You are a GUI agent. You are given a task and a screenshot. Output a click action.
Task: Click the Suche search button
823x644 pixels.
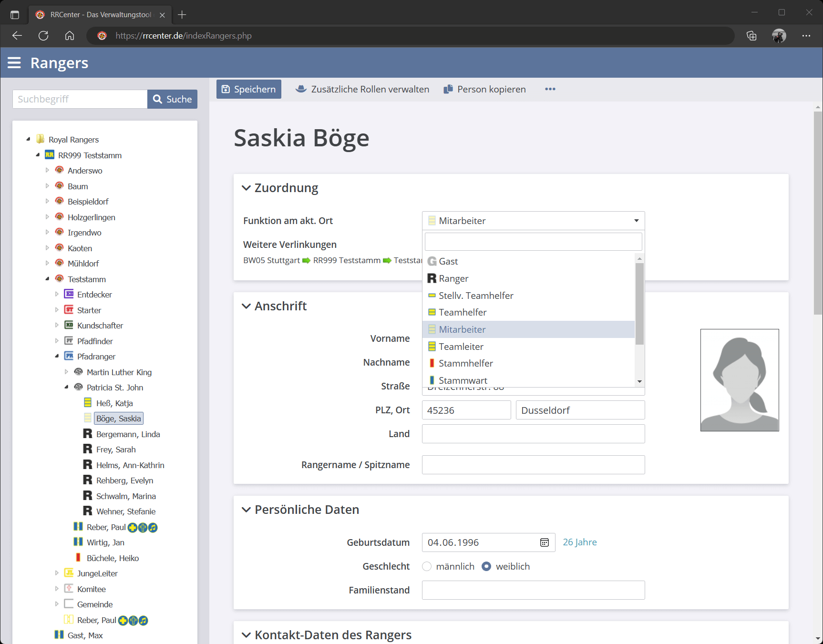[172, 99]
